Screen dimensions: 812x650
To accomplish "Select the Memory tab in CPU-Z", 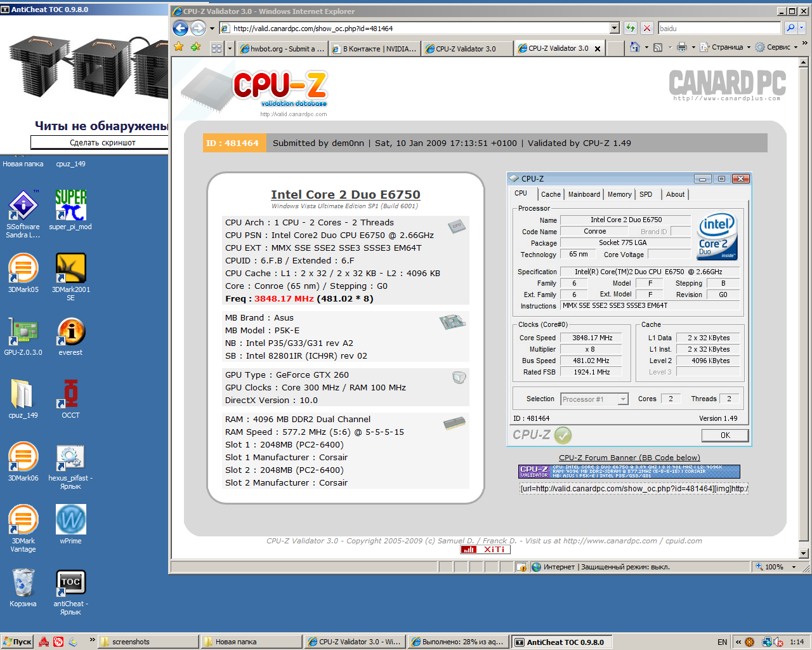I will [x=619, y=195].
